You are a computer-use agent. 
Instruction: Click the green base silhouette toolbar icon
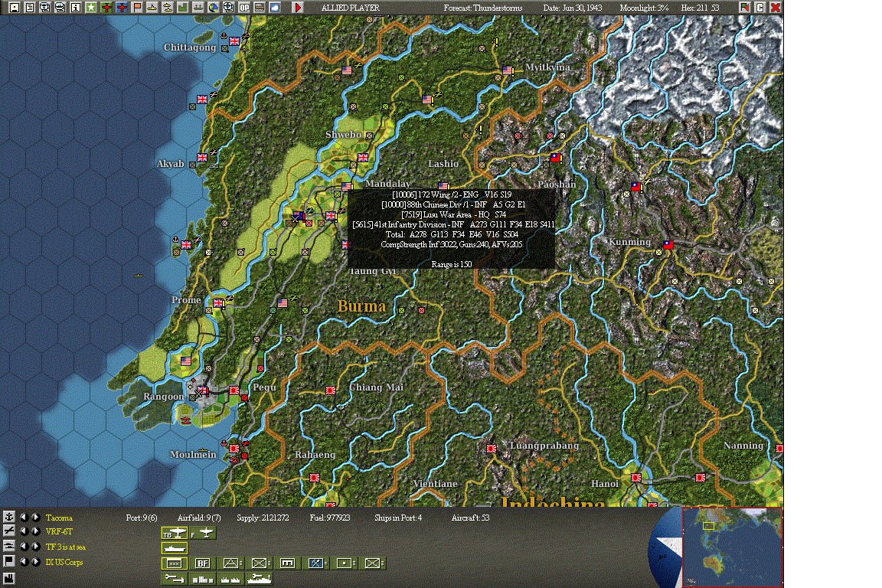(198, 8)
